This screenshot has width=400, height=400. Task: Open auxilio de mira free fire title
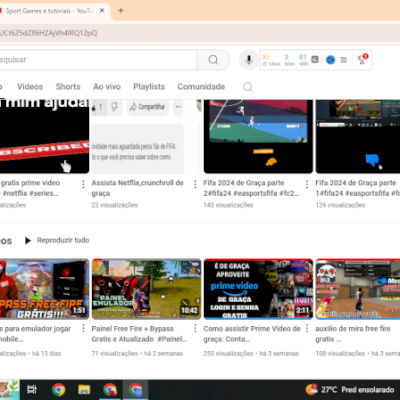pos(353,334)
